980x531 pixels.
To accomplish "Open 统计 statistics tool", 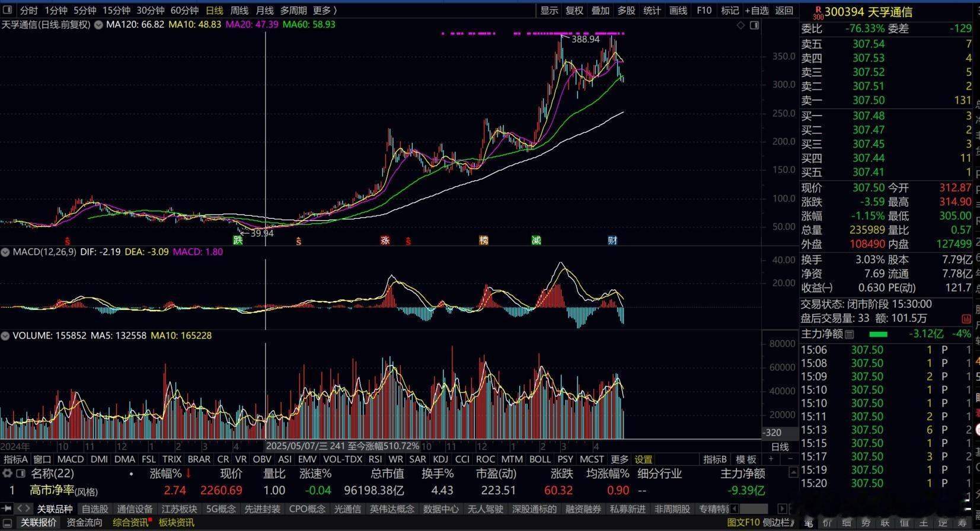I will pos(652,10).
